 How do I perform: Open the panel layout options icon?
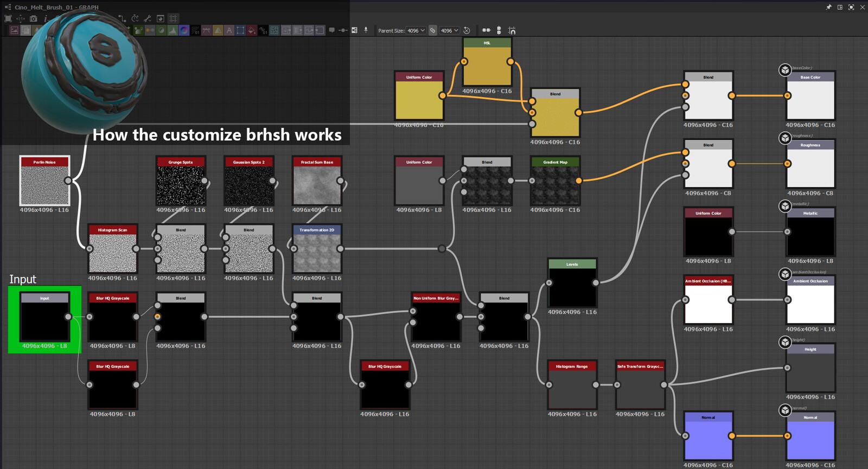coord(840,7)
